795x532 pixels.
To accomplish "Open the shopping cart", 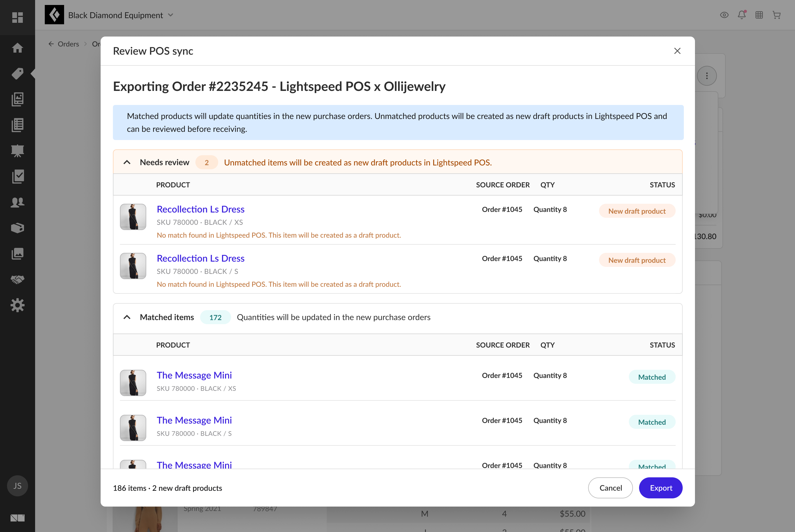I will pyautogui.click(x=776, y=15).
